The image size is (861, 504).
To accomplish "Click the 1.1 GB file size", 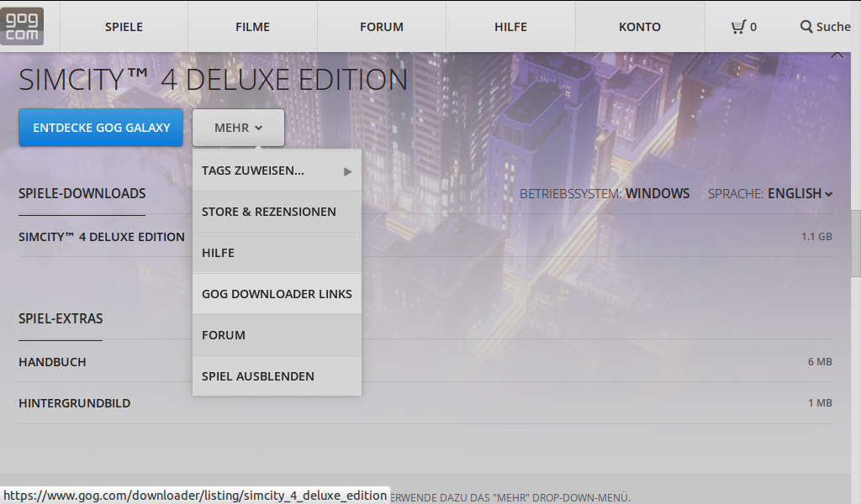I will [x=816, y=236].
